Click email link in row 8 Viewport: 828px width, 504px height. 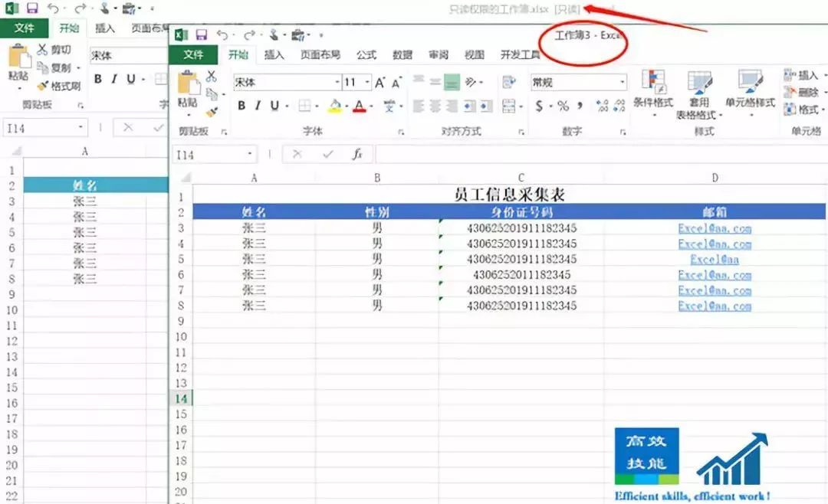[715, 306]
